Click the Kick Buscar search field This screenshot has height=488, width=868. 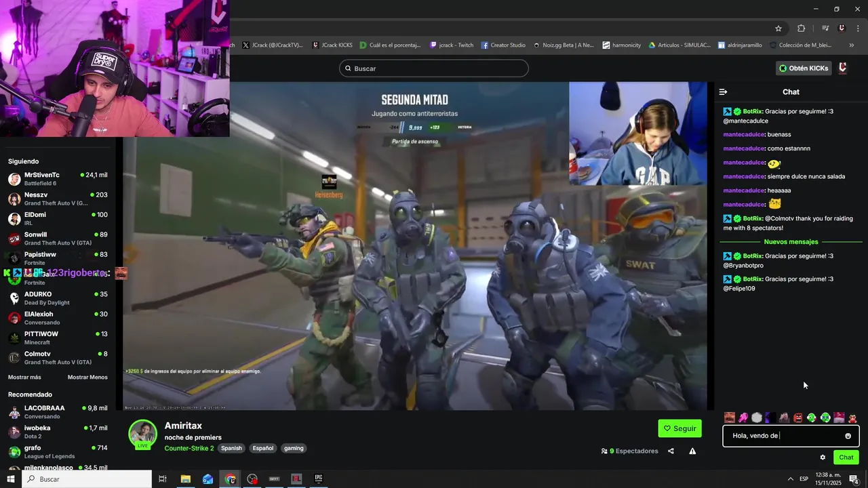pyautogui.click(x=434, y=68)
